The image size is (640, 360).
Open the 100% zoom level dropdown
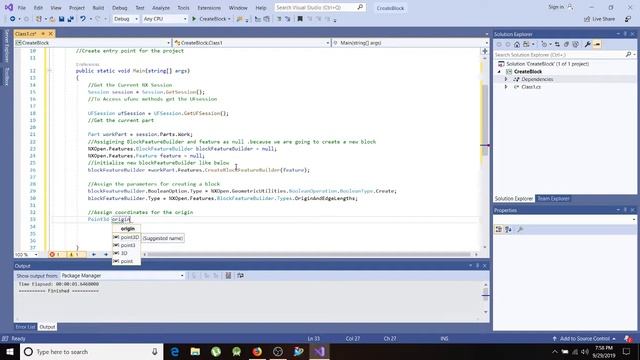click(x=27, y=254)
